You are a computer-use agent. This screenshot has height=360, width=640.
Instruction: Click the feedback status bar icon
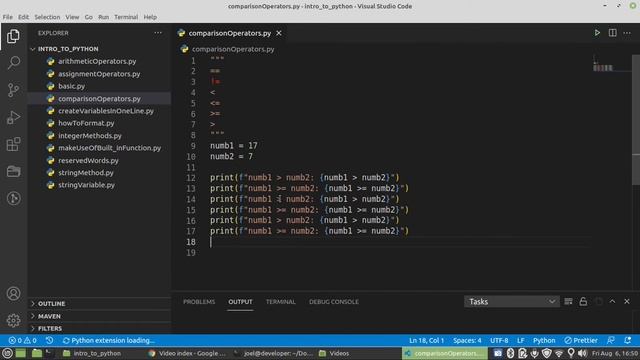[x=611, y=340]
